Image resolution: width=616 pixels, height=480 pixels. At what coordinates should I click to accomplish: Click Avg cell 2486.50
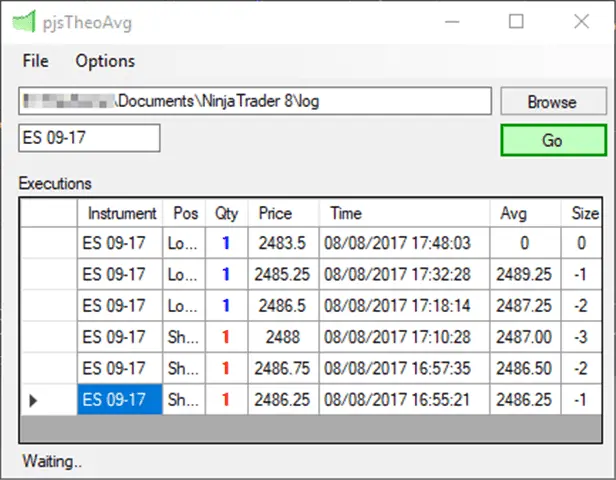[x=526, y=368]
